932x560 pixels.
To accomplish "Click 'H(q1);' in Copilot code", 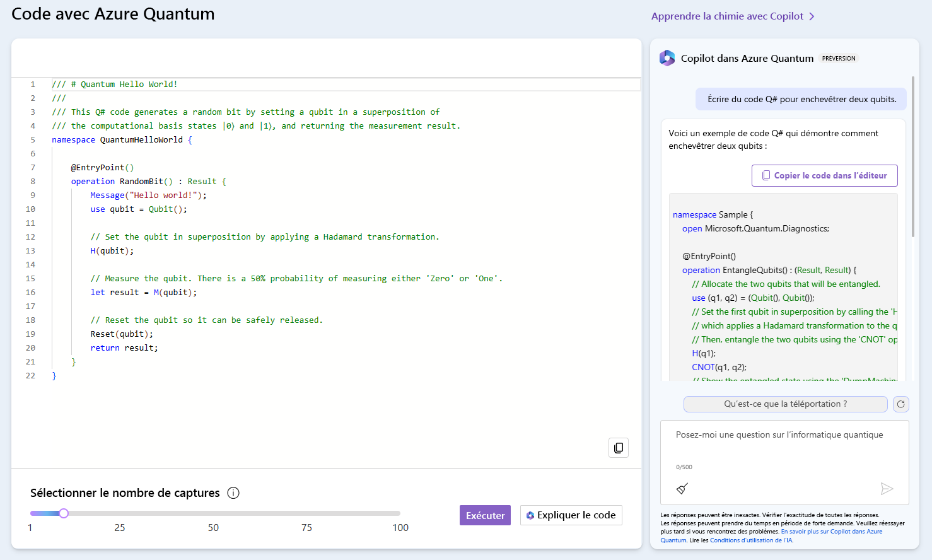I will point(704,353).
